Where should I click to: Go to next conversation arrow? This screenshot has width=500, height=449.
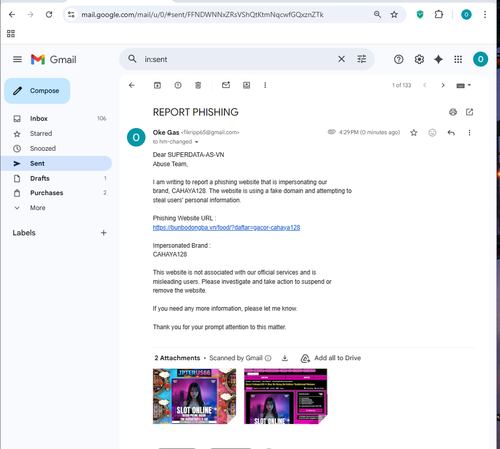pyautogui.click(x=443, y=85)
